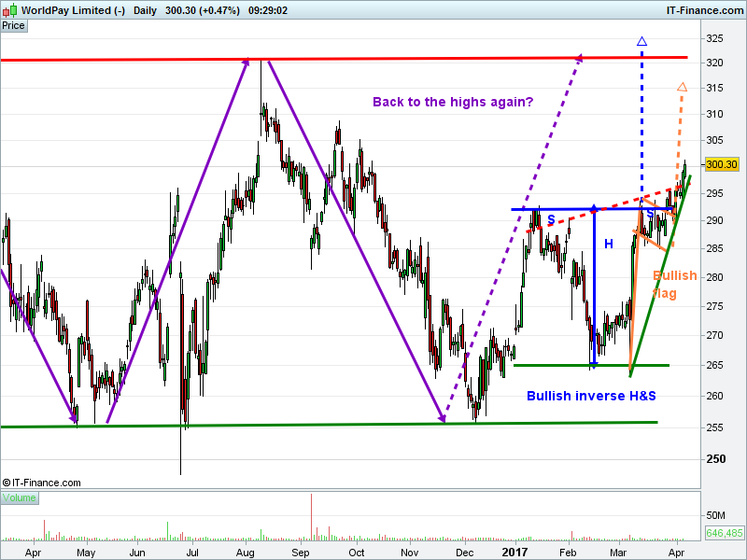Click the 'H' head label
This screenshot has width=747, height=560.
pyautogui.click(x=609, y=245)
